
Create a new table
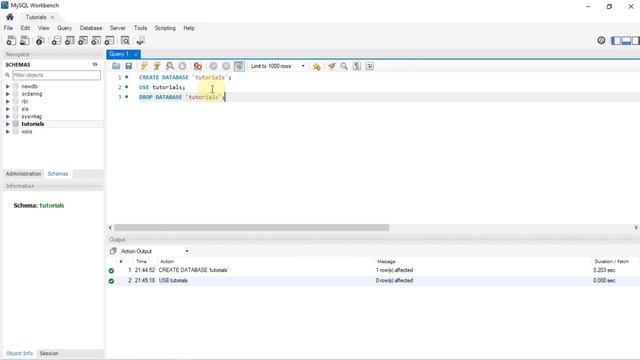pos(70,40)
